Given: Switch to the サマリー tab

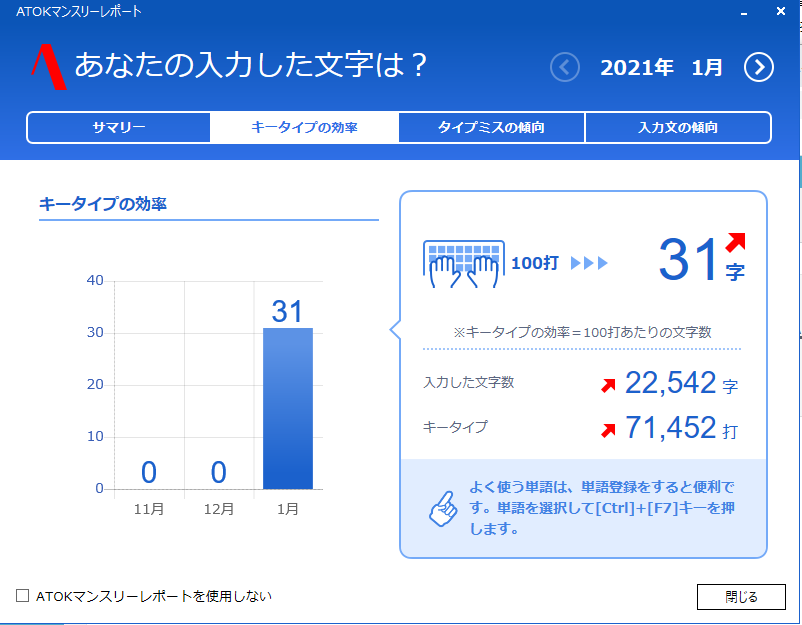Looking at the screenshot, I should (118, 127).
